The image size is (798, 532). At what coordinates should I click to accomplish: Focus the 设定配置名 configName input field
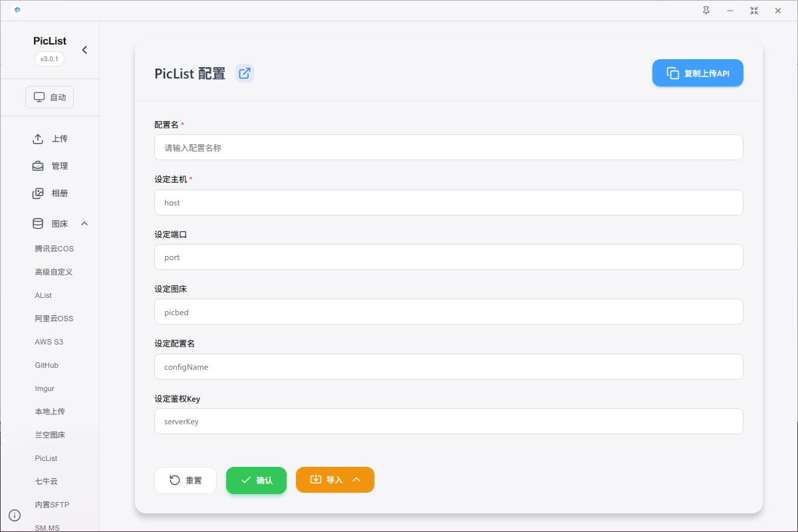pyautogui.click(x=449, y=366)
